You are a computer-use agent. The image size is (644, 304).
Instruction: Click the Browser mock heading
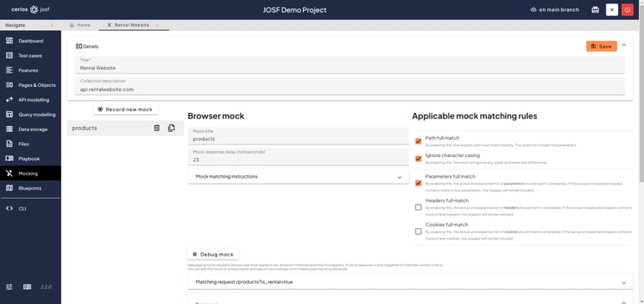pyautogui.click(x=216, y=116)
